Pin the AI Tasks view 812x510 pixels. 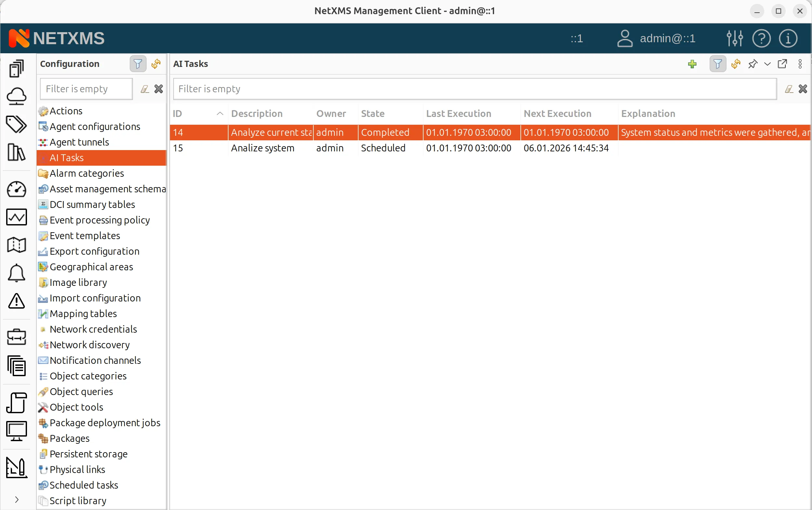[753, 64]
